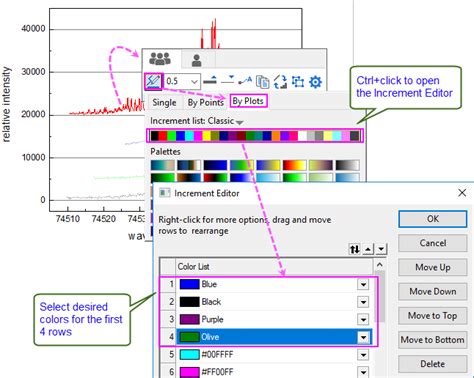The image size is (474, 378).
Task: Choose the blue-to-yellow palette
Action: pyautogui.click(x=268, y=165)
